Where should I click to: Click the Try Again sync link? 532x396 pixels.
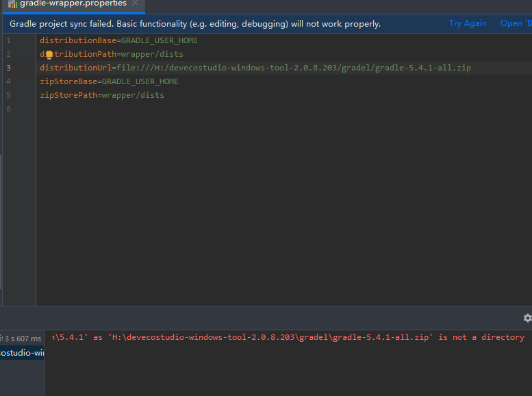pyautogui.click(x=468, y=23)
